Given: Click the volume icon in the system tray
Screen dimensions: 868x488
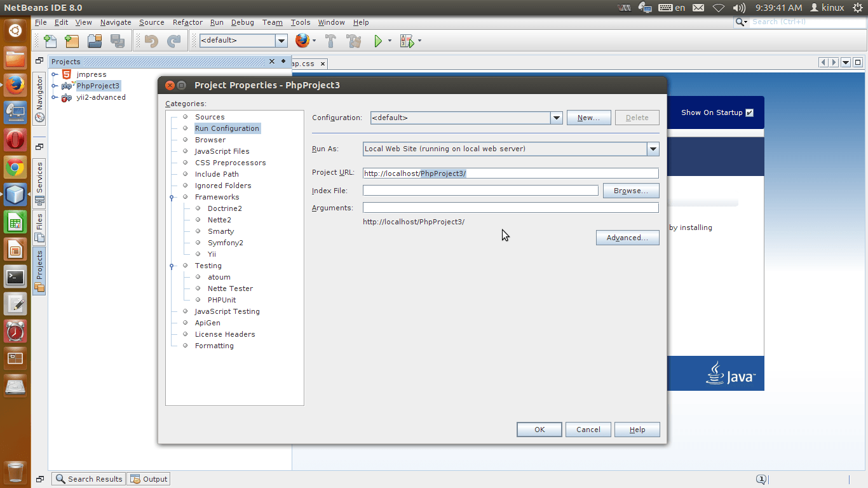Looking at the screenshot, I should pos(739,8).
